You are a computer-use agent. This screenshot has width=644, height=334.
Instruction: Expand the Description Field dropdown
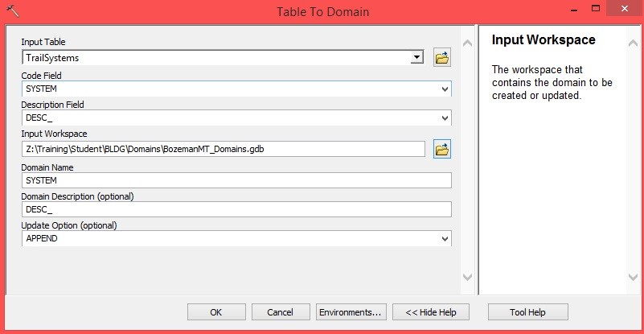(445, 118)
